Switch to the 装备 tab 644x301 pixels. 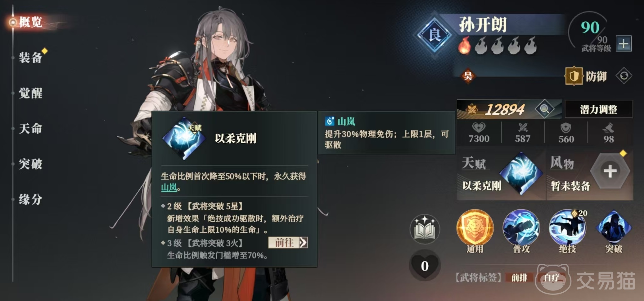(30, 58)
